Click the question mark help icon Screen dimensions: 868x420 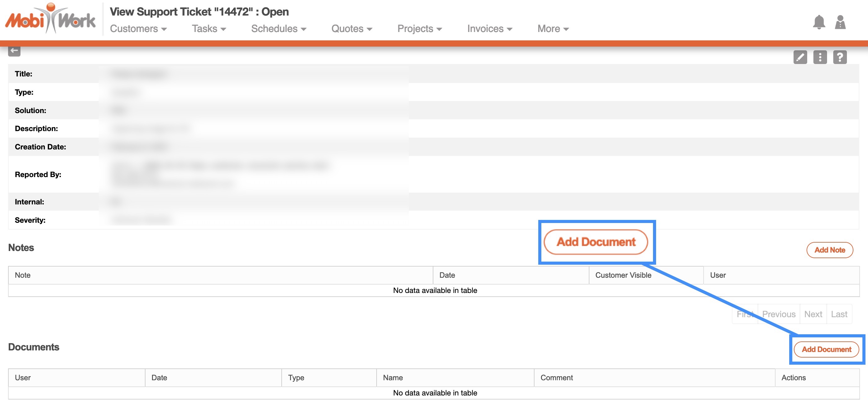840,57
